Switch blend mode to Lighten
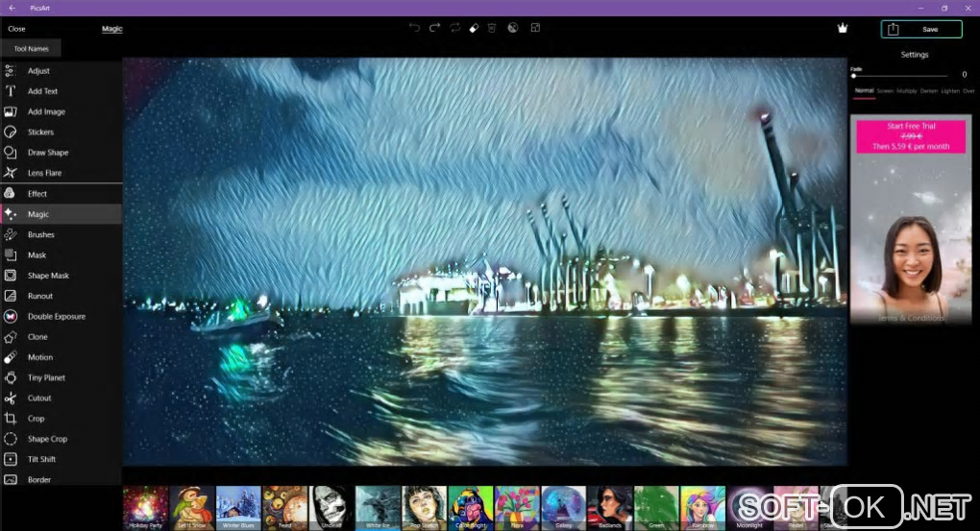The image size is (980, 531). point(950,91)
